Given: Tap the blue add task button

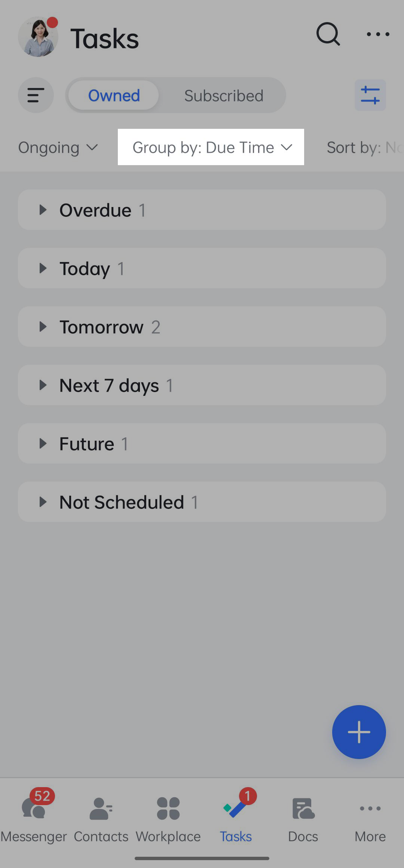Looking at the screenshot, I should [x=359, y=732].
